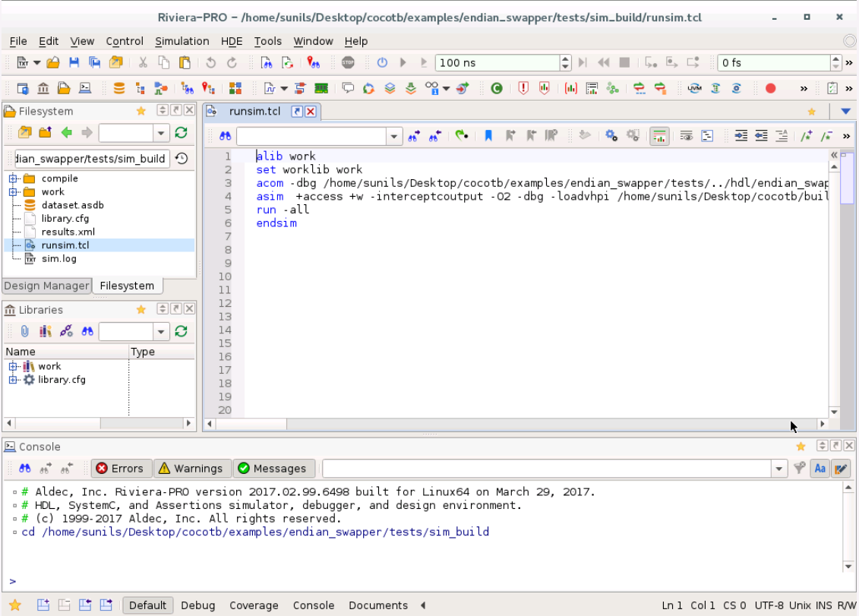Screen dimensions: 859x616
Task: Open the Simulation menu
Action: click(x=182, y=41)
